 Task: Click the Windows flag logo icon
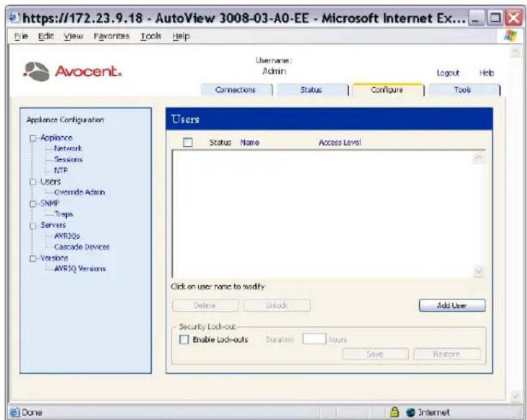[x=510, y=35]
